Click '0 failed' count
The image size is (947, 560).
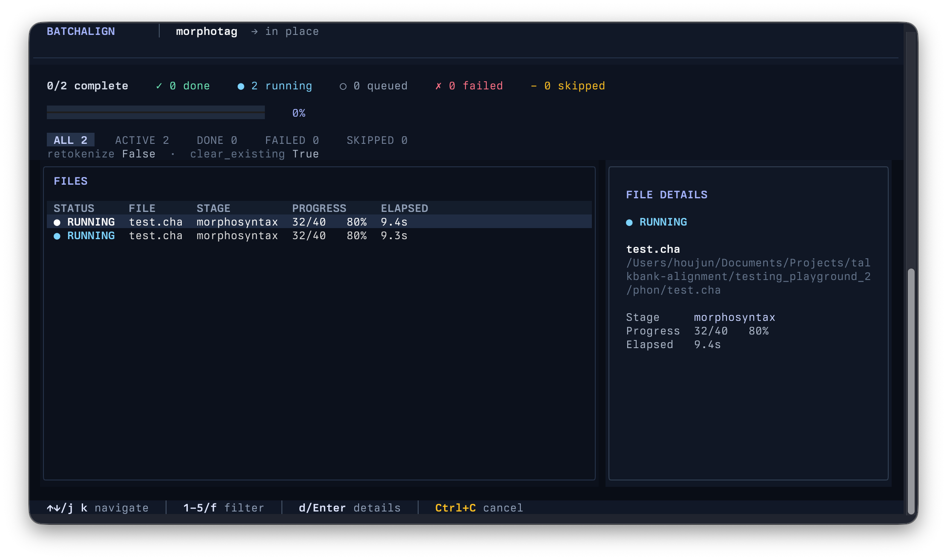476,86
